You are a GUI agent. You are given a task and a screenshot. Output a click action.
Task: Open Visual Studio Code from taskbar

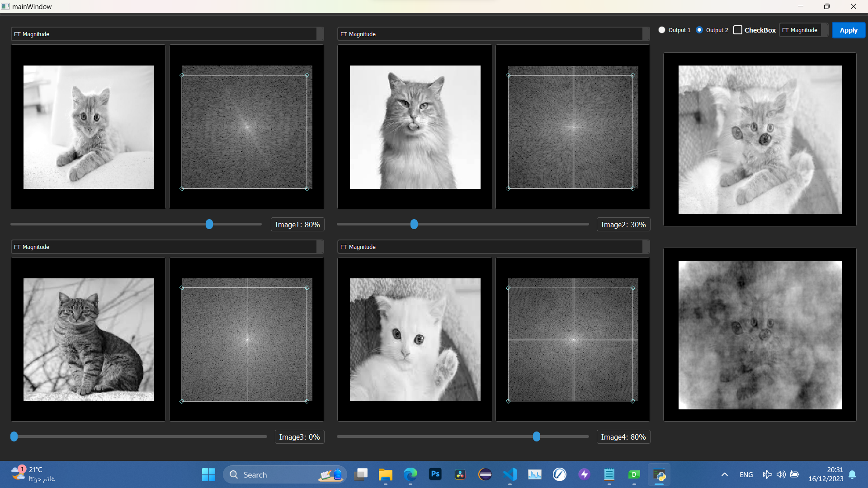coord(510,474)
